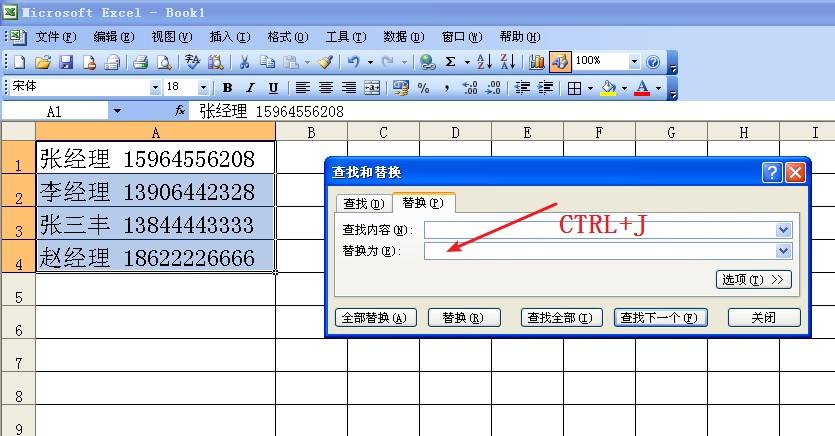This screenshot has width=835, height=436.
Task: Decrease indent
Action: click(522, 88)
